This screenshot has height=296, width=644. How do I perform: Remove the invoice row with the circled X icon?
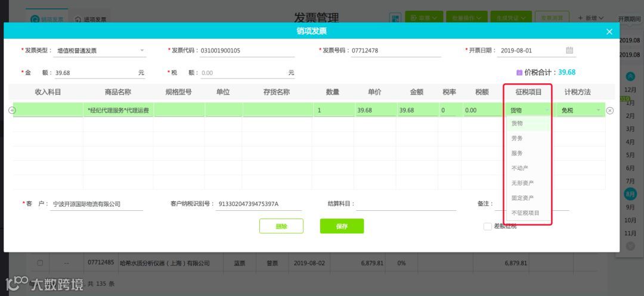pyautogui.click(x=610, y=110)
